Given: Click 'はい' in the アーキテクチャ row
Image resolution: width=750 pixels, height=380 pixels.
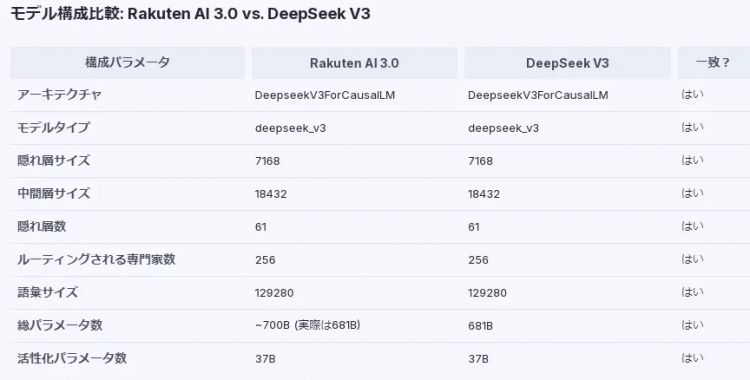Looking at the screenshot, I should [693, 94].
